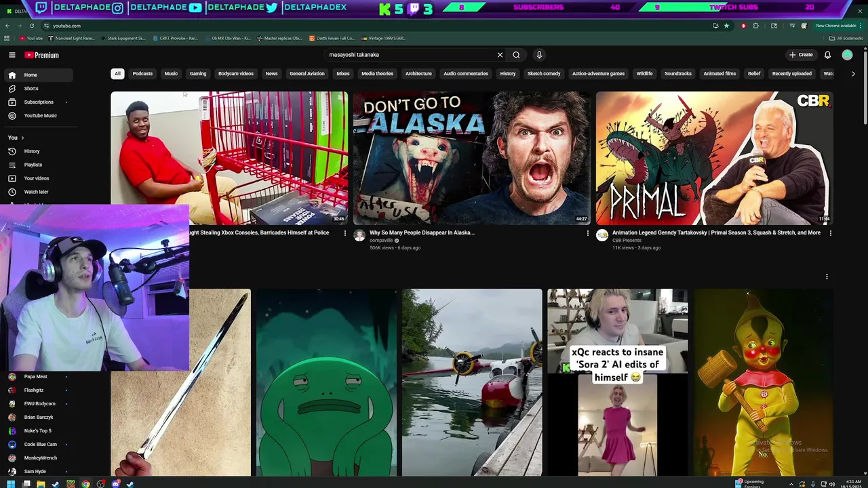Select the Music filter chip
868x488 pixels.
(171, 74)
